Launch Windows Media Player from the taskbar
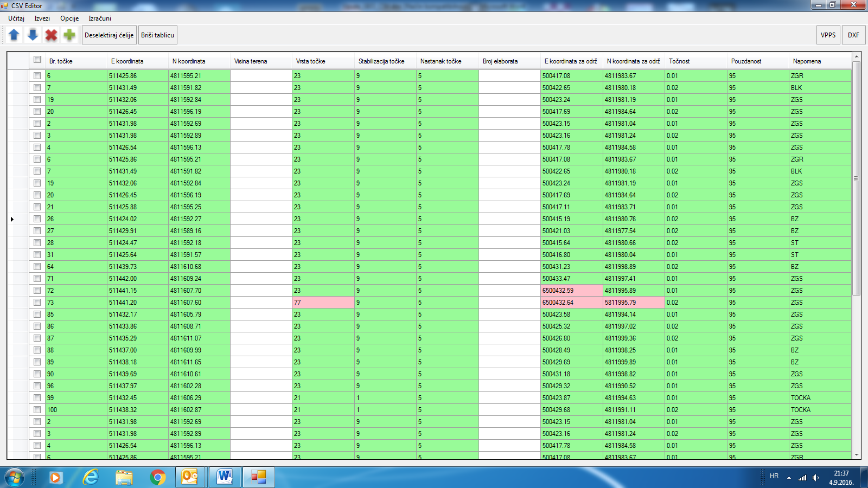868x488 pixels. pyautogui.click(x=55, y=478)
